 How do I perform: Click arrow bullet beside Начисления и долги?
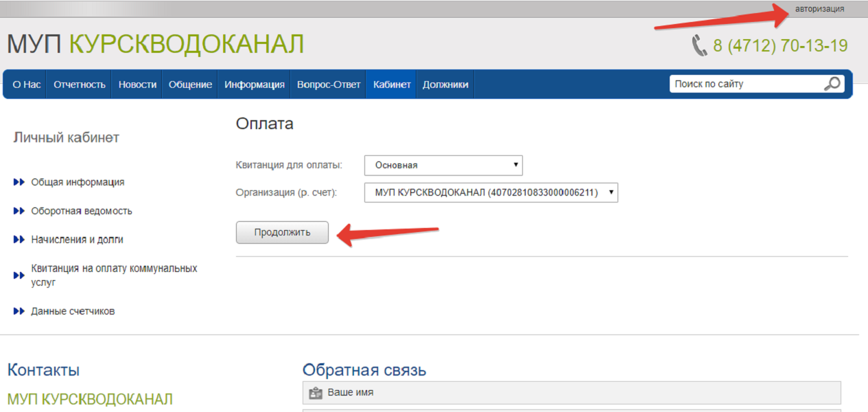(x=19, y=240)
